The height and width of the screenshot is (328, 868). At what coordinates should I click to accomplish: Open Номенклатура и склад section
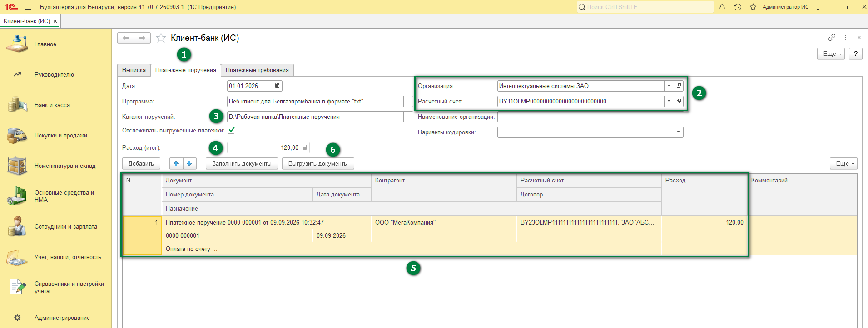tap(55, 166)
